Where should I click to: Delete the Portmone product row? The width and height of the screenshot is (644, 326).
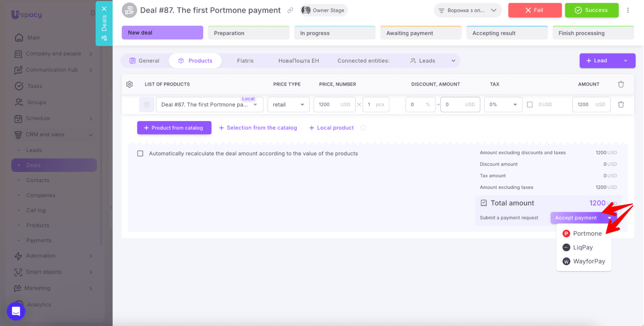(x=621, y=104)
